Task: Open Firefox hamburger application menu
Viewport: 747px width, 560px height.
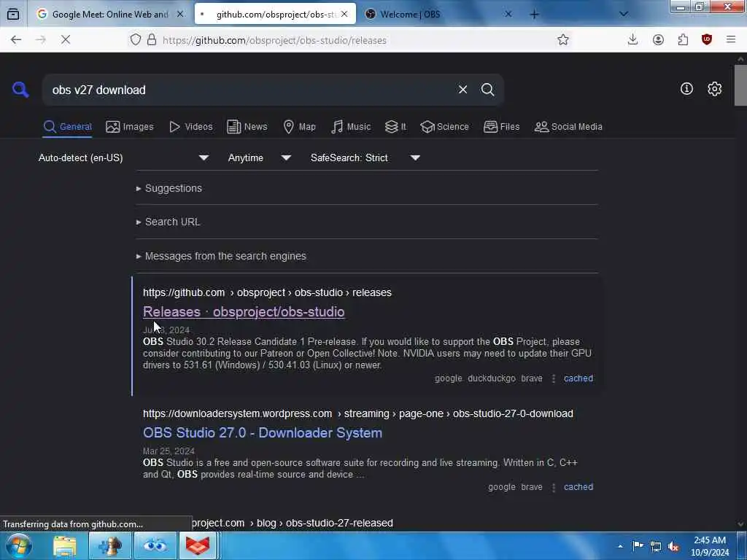Action: click(x=731, y=40)
